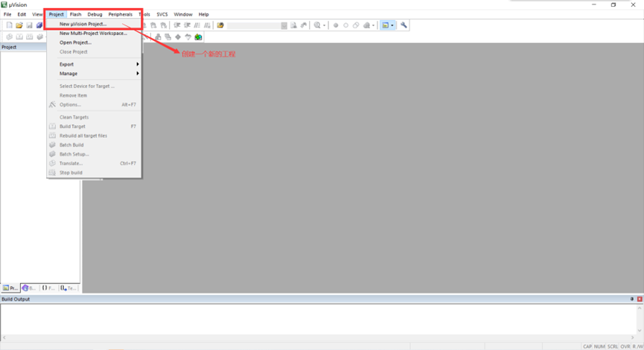
Task: Click the Find in Files toolbar icon
Action: click(x=293, y=25)
